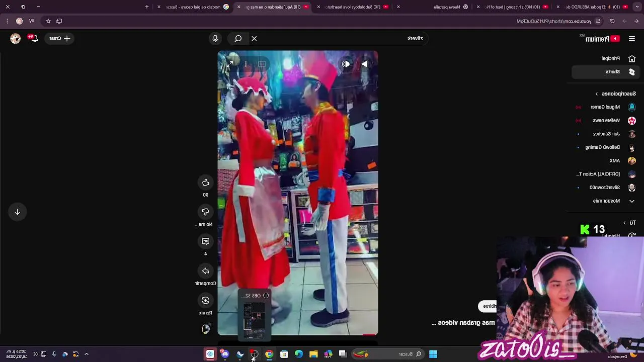Toggle system volume icon in the tray
This screenshot has height=362, width=644.
pos(36,354)
